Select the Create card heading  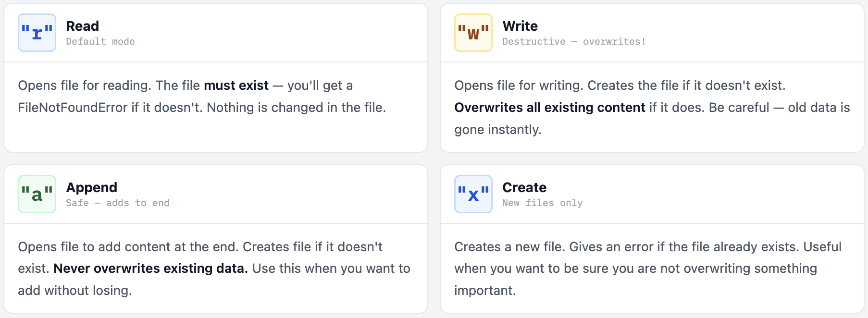pos(524,187)
